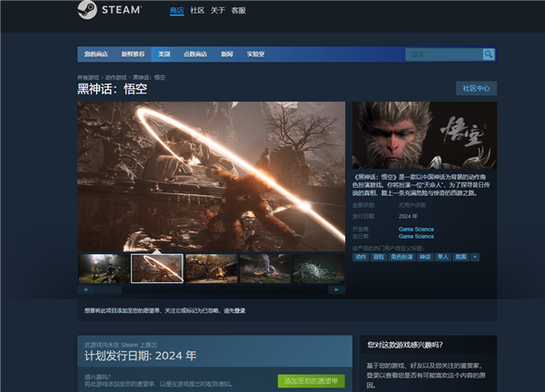Click the thumbnail strip scrollbar handle
The image size is (545, 392).
tap(108, 289)
